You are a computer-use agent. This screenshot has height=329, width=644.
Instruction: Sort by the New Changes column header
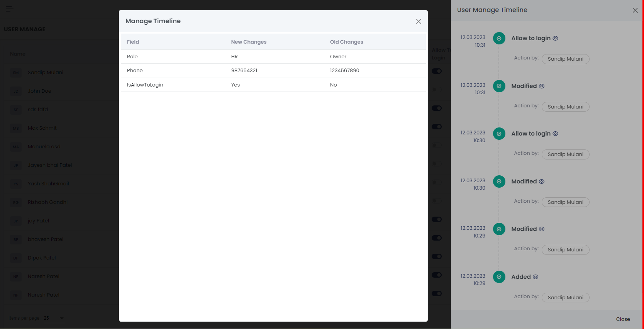tap(249, 42)
